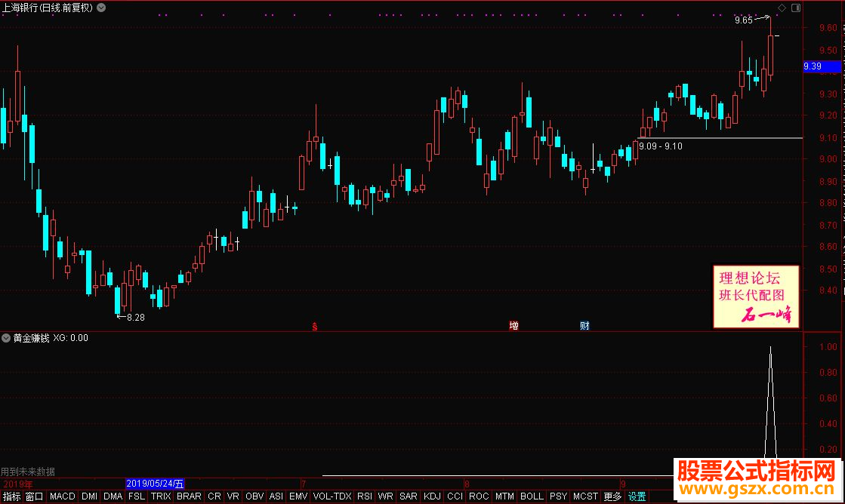
Task: Switch indicator to MCST
Action: tap(585, 496)
